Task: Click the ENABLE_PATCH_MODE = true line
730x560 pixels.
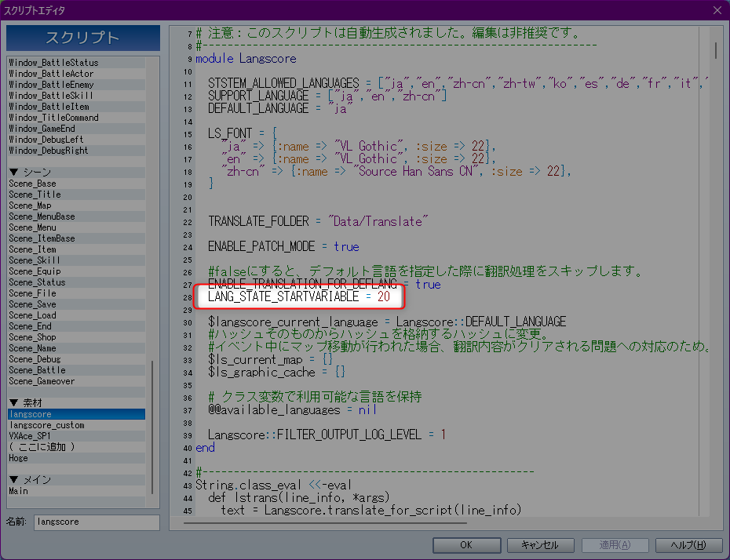Action: tap(283, 246)
